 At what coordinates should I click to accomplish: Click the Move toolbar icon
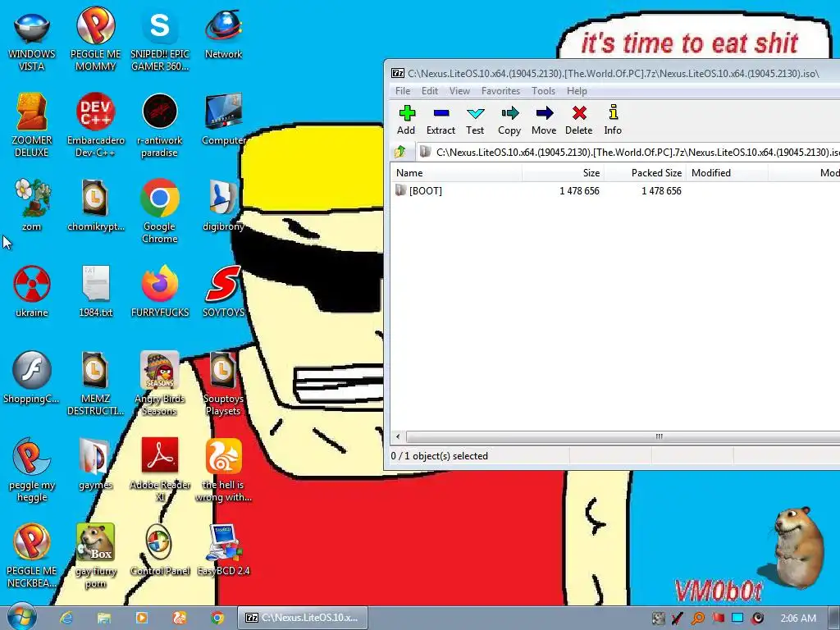click(x=544, y=120)
